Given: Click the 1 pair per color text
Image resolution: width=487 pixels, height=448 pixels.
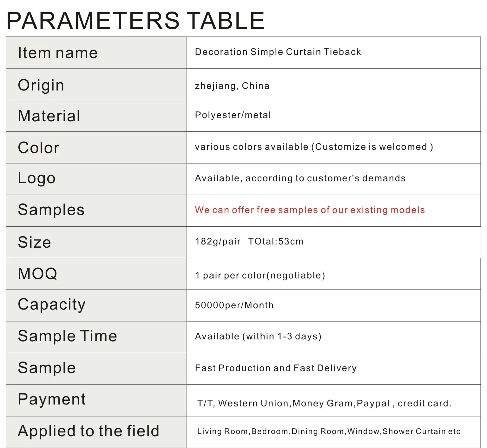Looking at the screenshot, I should tap(260, 275).
